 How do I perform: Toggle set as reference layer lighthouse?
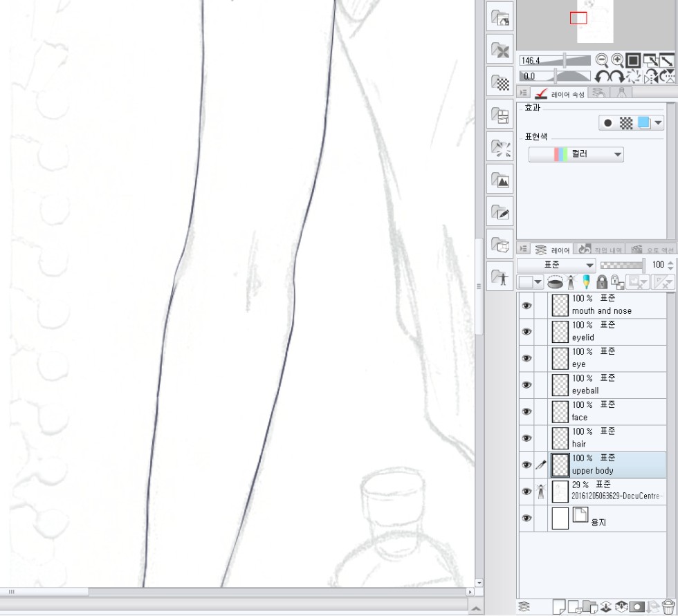pyautogui.click(x=571, y=283)
